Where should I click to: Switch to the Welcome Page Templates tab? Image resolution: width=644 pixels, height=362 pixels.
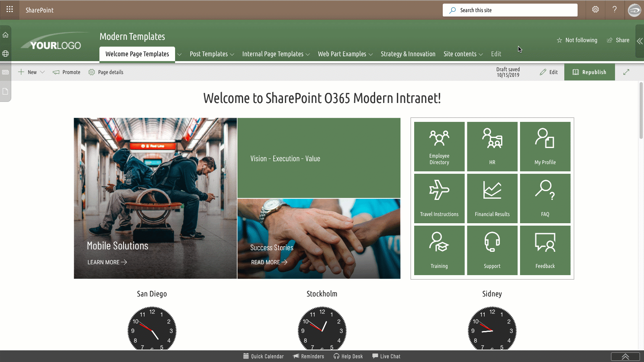coord(137,53)
